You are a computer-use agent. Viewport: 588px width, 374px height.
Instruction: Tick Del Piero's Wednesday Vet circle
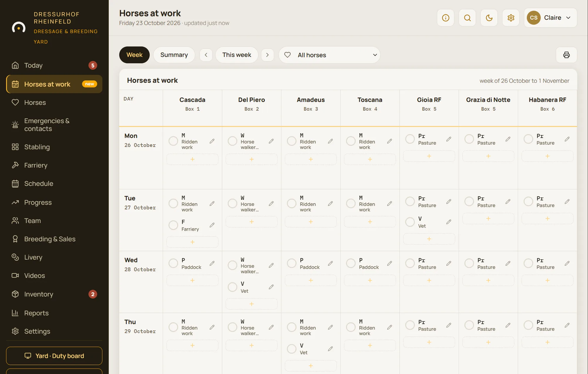click(x=232, y=287)
